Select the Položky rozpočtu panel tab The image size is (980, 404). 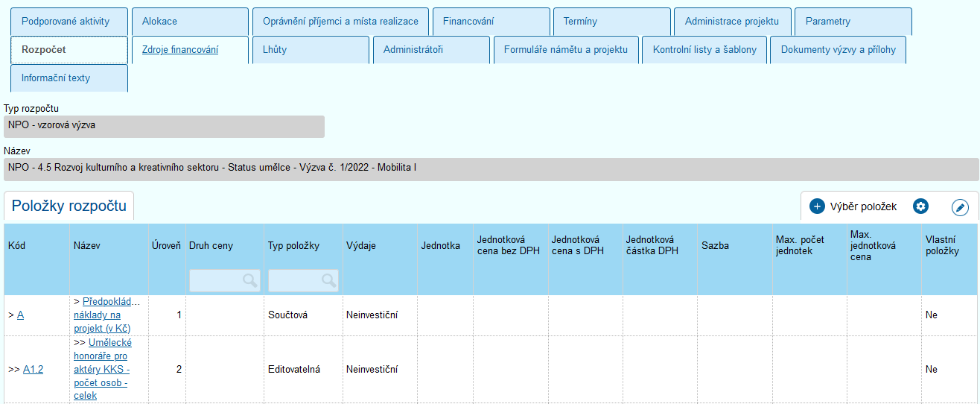[x=69, y=206]
